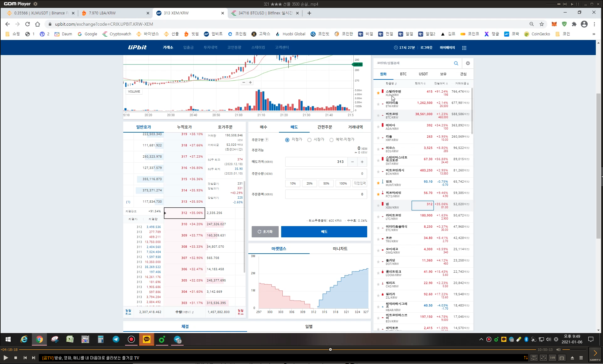Screen dimensions: 603x364
Task: Select 시장가 market order radio button
Action: (309, 140)
